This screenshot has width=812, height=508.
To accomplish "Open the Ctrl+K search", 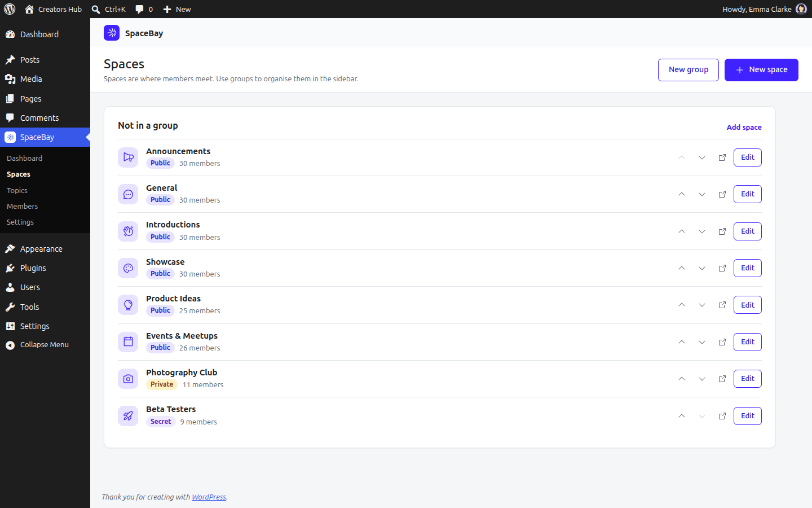I will click(x=109, y=9).
